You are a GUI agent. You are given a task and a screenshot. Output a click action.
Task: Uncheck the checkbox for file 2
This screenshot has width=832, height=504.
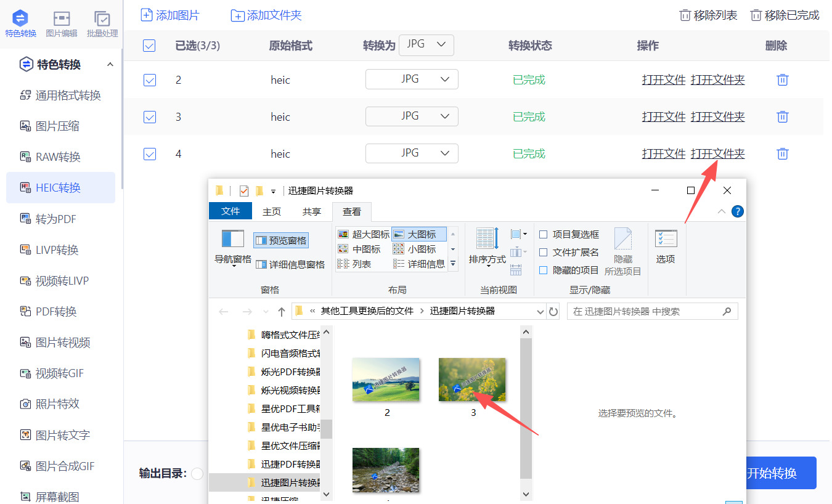pos(149,80)
